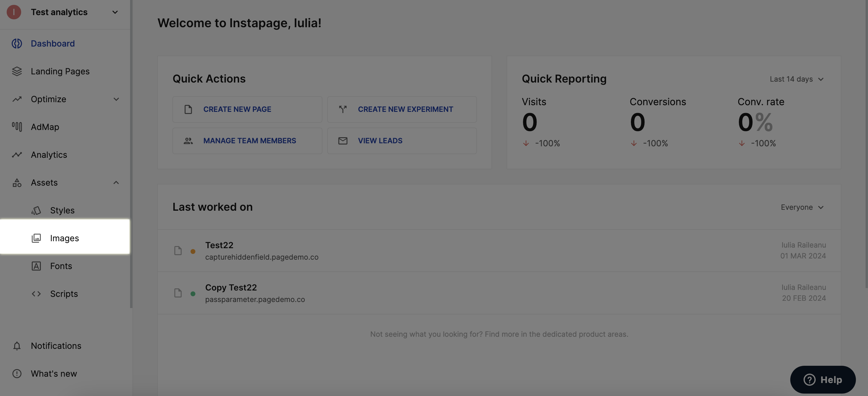The height and width of the screenshot is (396, 868).
Task: Click MANAGE TEAM MEMBERS button
Action: coord(247,141)
